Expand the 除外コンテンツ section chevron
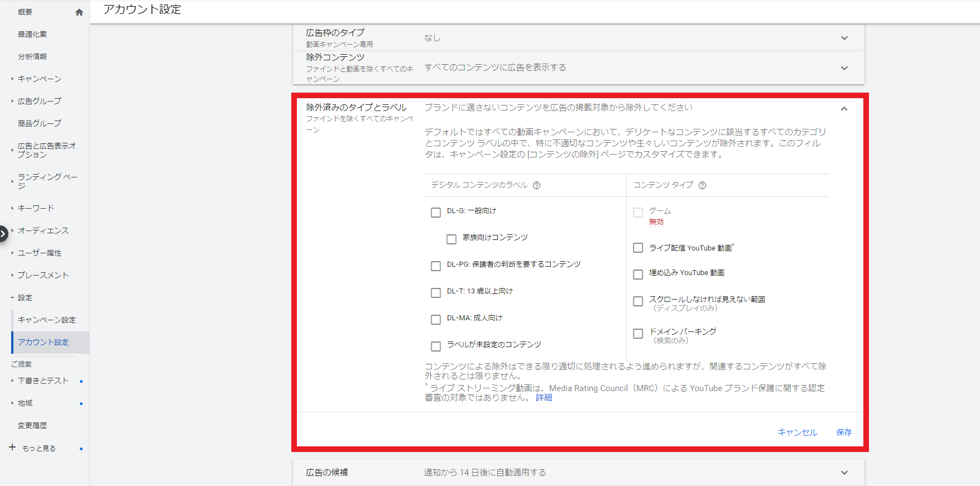 click(x=844, y=68)
